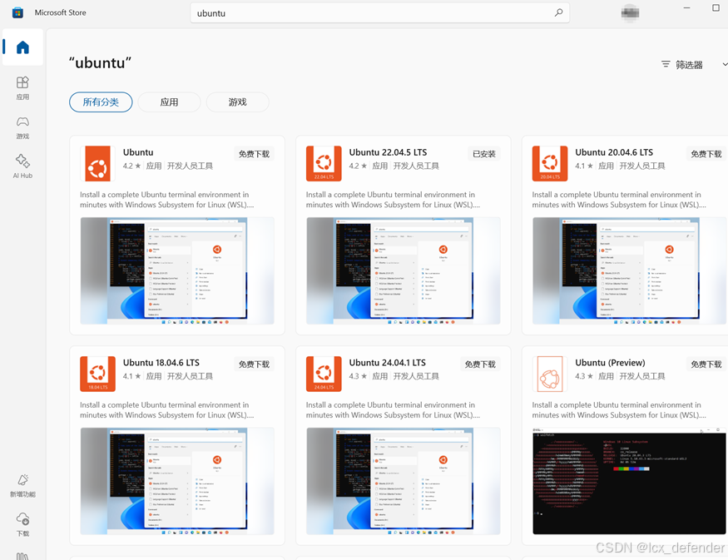
Task: Open the Ubuntu screenshot thumbnail
Action: [177, 270]
